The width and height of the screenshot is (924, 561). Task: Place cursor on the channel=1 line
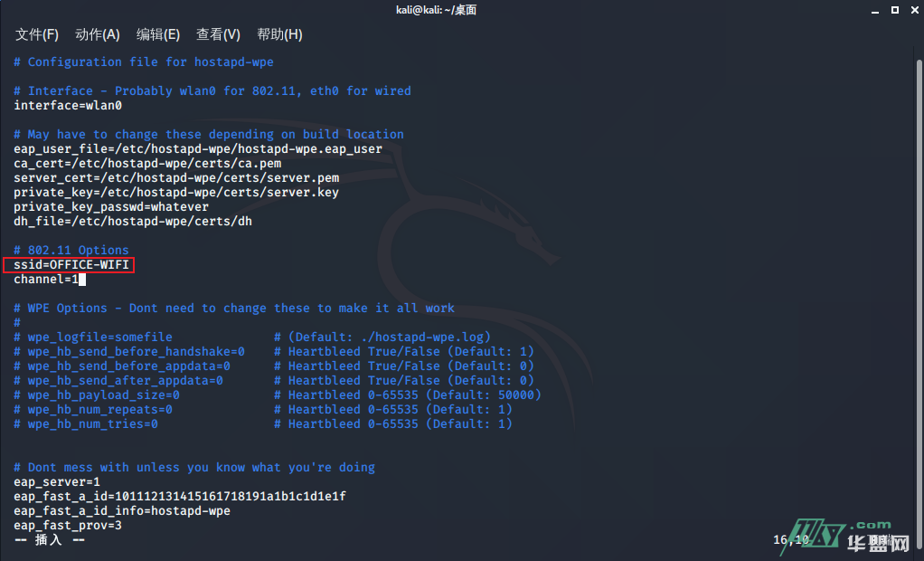click(x=45, y=280)
